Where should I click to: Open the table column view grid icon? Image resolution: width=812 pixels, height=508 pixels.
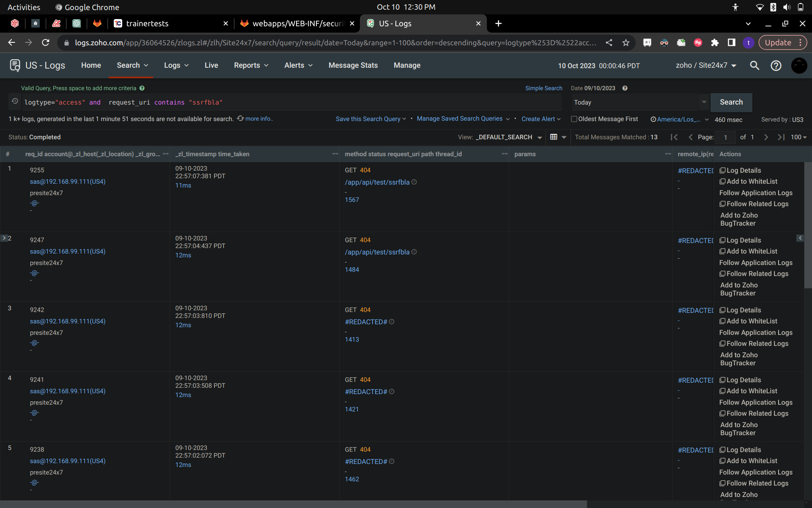pyautogui.click(x=554, y=137)
